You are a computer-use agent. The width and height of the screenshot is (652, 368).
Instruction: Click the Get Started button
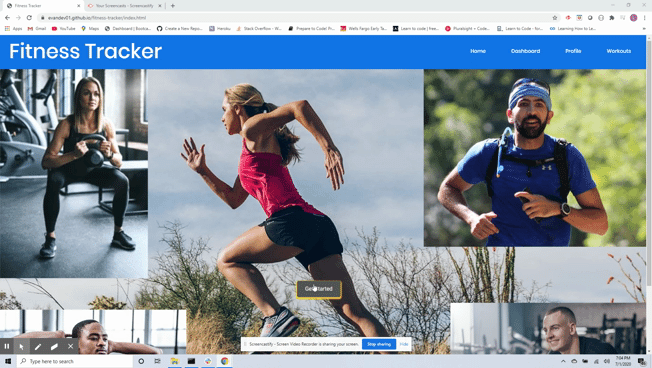click(x=319, y=289)
